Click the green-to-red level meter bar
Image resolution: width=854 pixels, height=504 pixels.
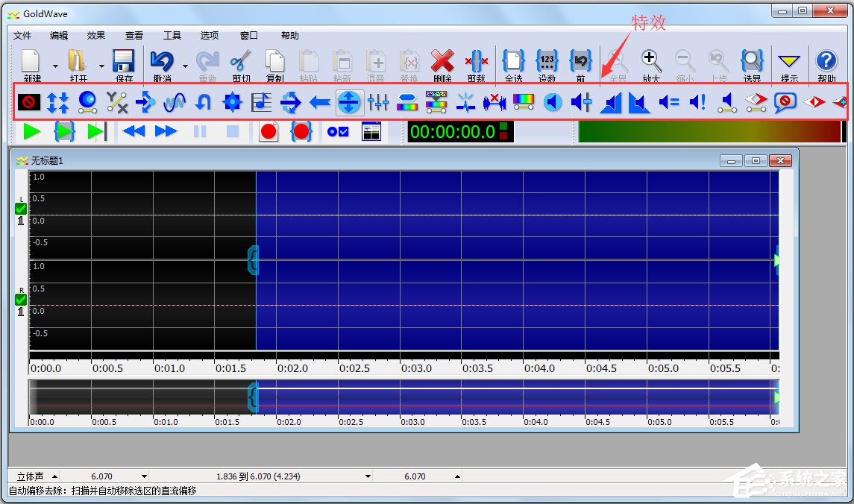point(709,132)
